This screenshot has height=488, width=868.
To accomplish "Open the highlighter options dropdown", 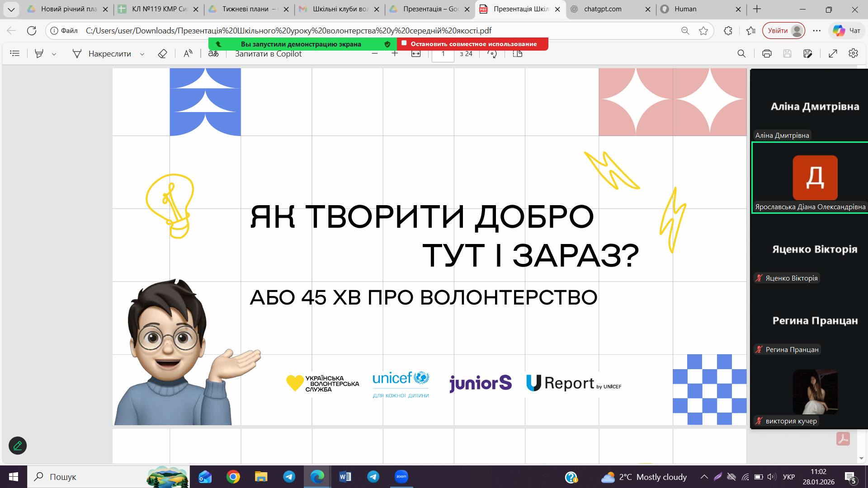I will 54,53.
